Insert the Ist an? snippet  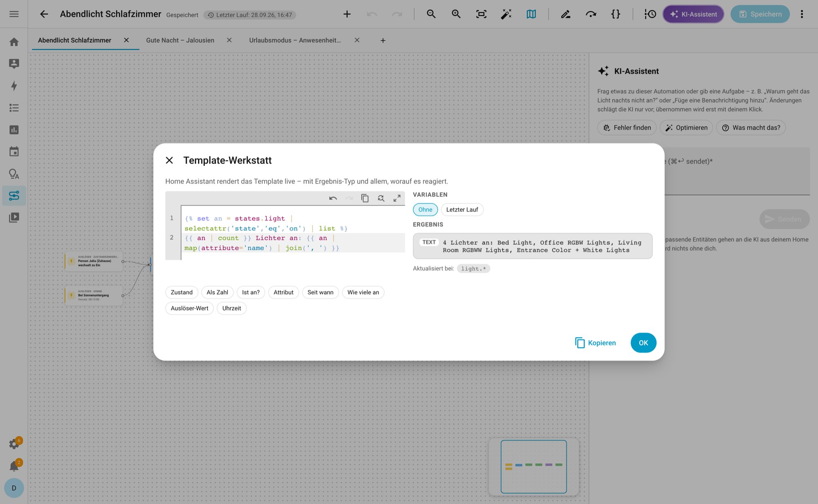pyautogui.click(x=251, y=292)
